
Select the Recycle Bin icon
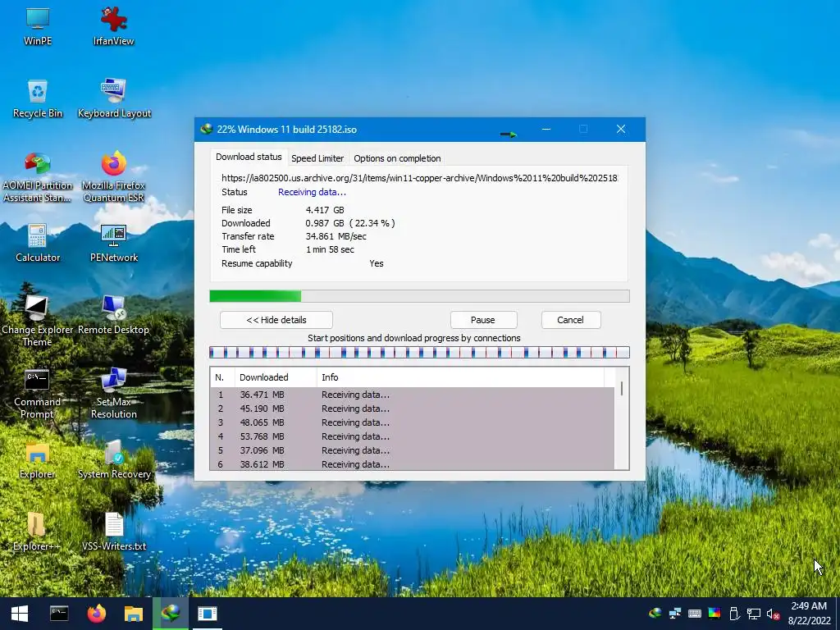38,99
